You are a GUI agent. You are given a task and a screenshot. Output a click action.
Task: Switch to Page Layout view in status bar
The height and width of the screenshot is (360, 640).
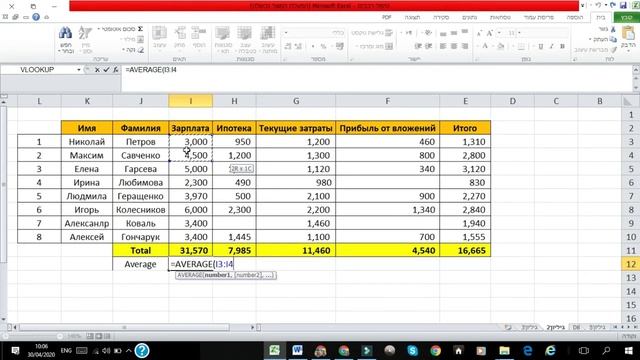point(99,336)
